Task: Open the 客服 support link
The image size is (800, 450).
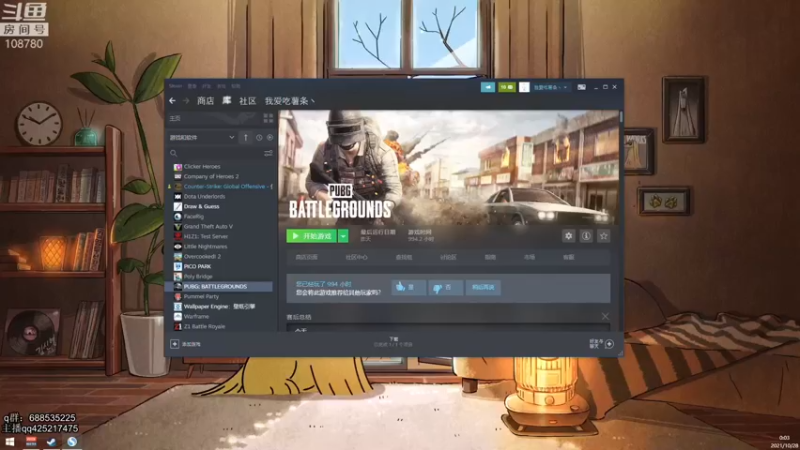Action: [x=568, y=257]
